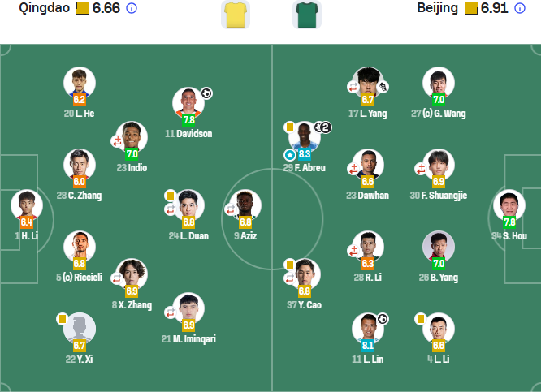The height and width of the screenshot is (392, 541).
Task: Select the yellow Qingdao jersey icon
Action: point(236,15)
